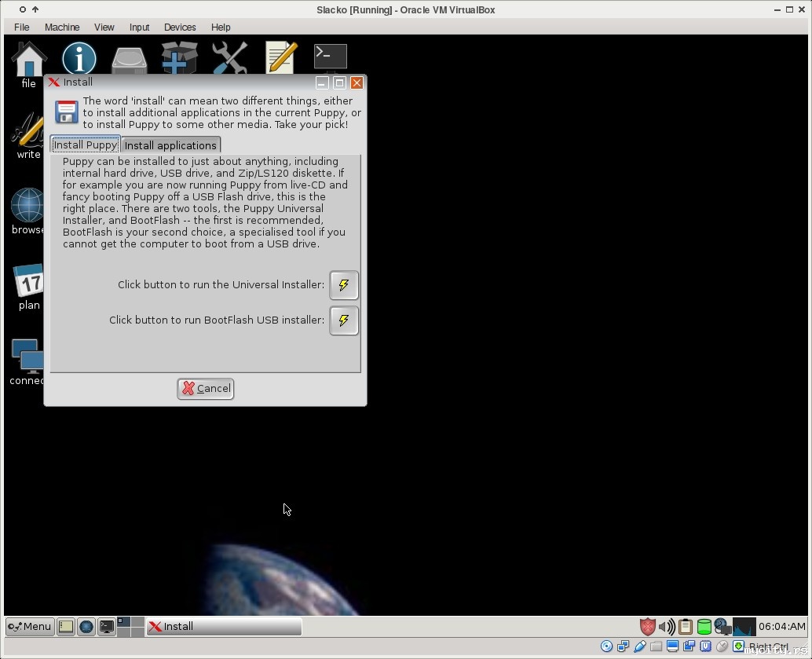Launch terminal monitor icon in taskbar
Viewport: 812px width, 659px height.
(x=107, y=627)
